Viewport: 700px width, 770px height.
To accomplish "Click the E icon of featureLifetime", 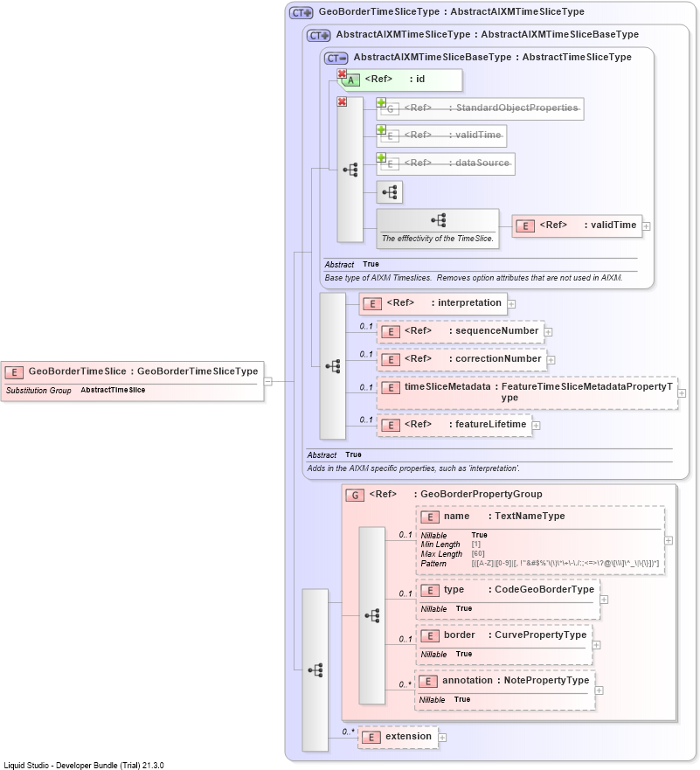I will [391, 426].
